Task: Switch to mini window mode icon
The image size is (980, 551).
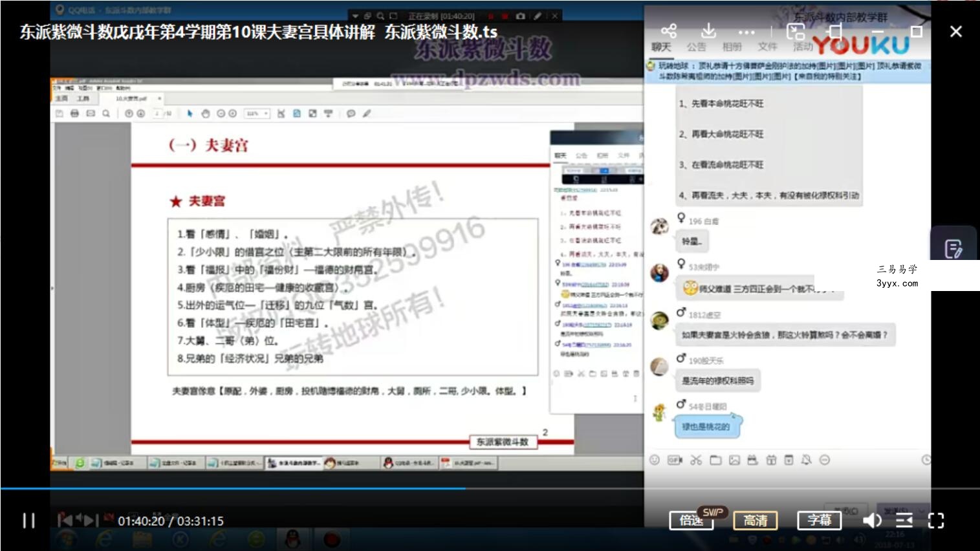Action: point(836,31)
